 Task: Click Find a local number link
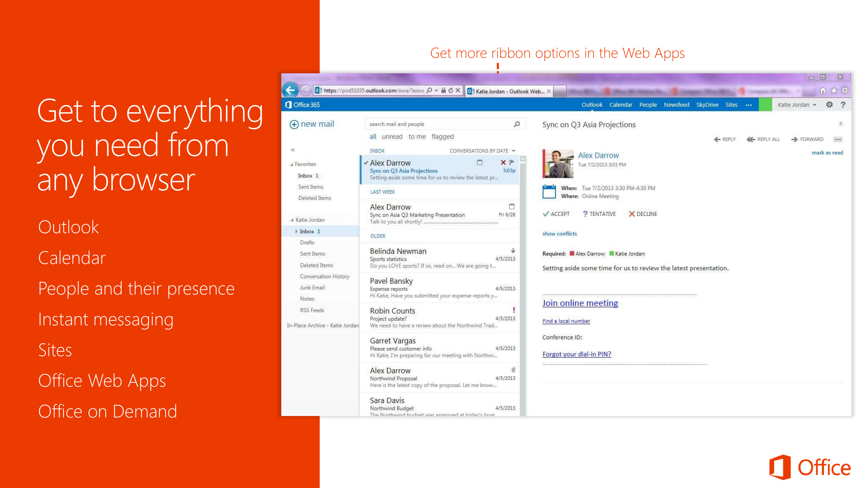pyautogui.click(x=566, y=321)
